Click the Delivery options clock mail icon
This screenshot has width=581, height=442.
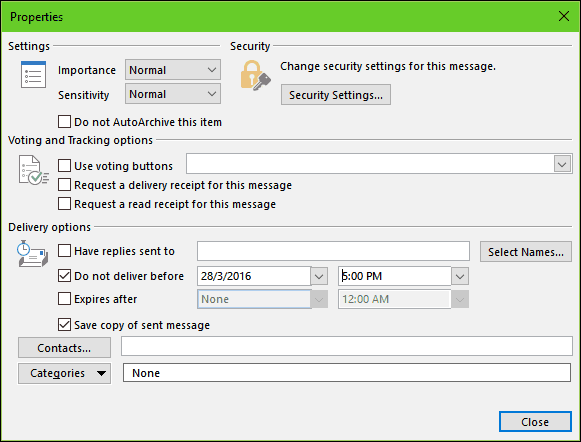click(x=33, y=253)
